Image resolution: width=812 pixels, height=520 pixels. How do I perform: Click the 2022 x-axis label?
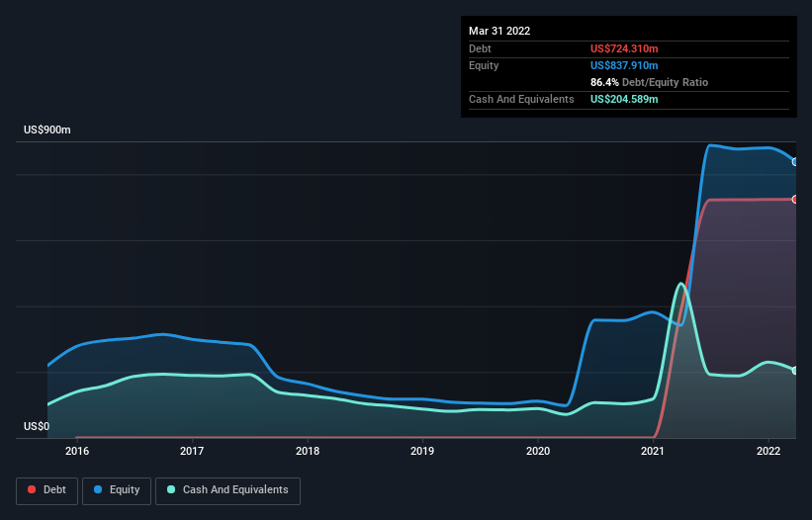click(x=768, y=451)
